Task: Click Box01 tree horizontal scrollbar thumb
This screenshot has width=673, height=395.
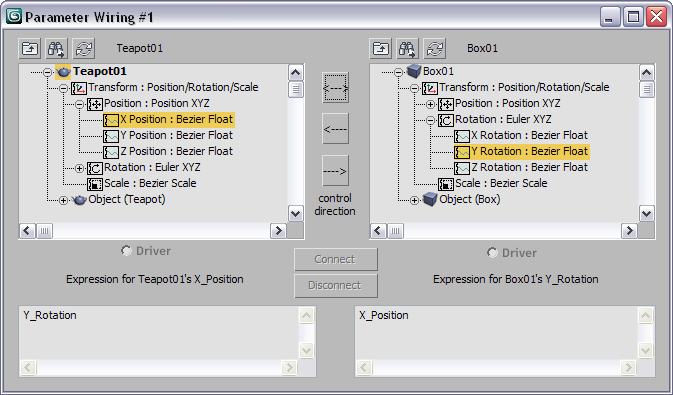Action: [x=395, y=231]
